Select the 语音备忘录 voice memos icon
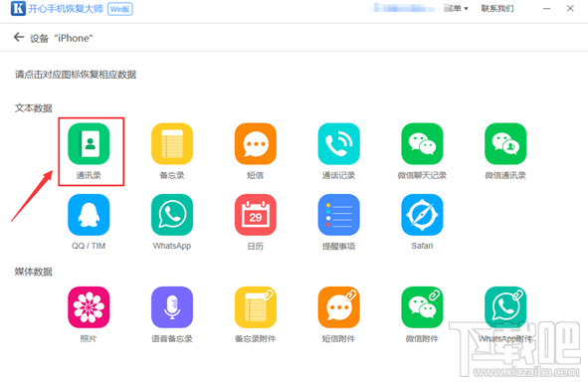Screen dimensions: 588x382 click(x=172, y=307)
